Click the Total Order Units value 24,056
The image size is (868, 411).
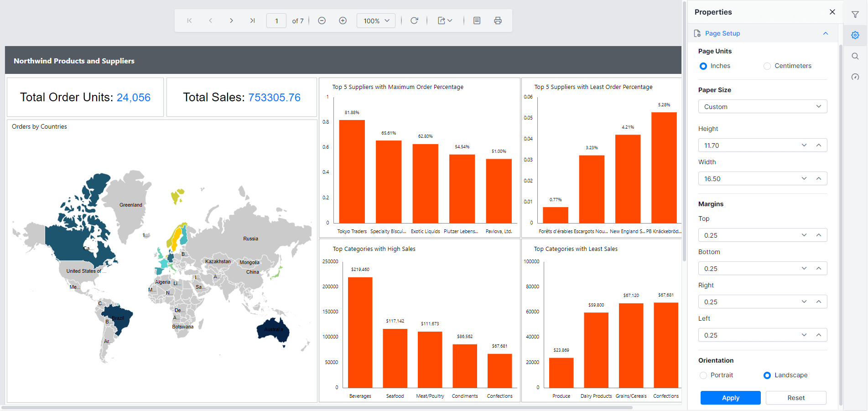click(134, 98)
